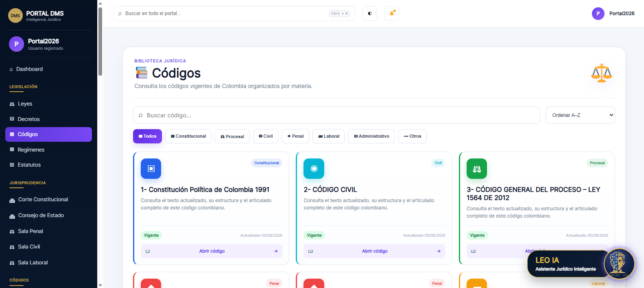Focus the global portal search field
The height and width of the screenshot is (288, 644).
pyautogui.click(x=234, y=13)
